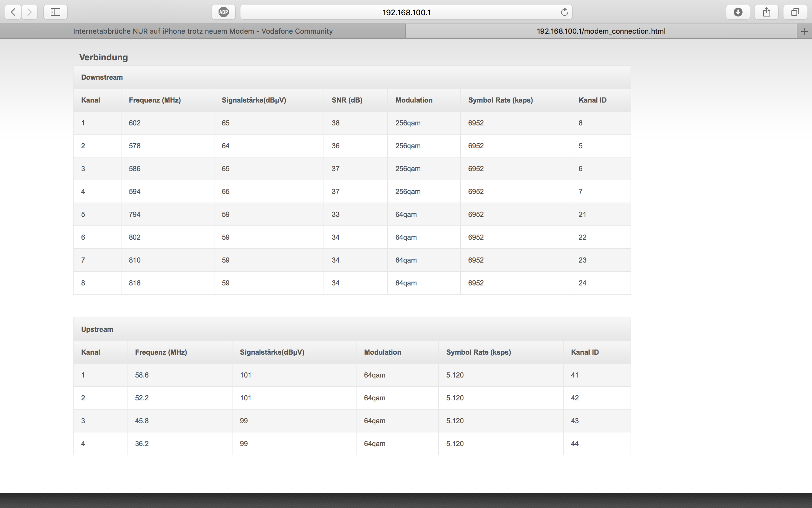Open the Adblock Plus extension
Screen dimensions: 812x508
(x=224, y=12)
